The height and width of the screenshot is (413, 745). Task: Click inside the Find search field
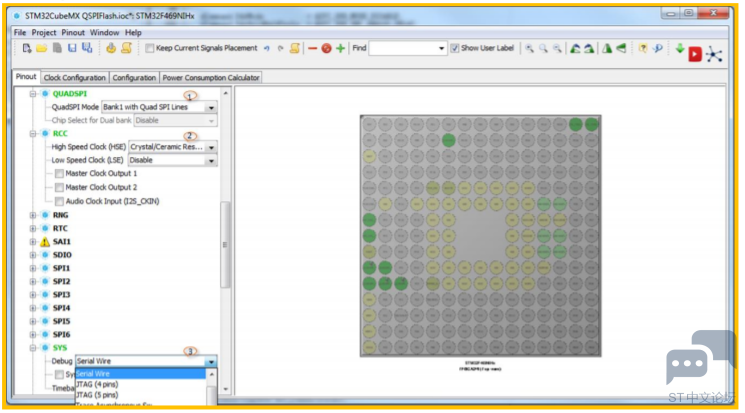point(401,48)
